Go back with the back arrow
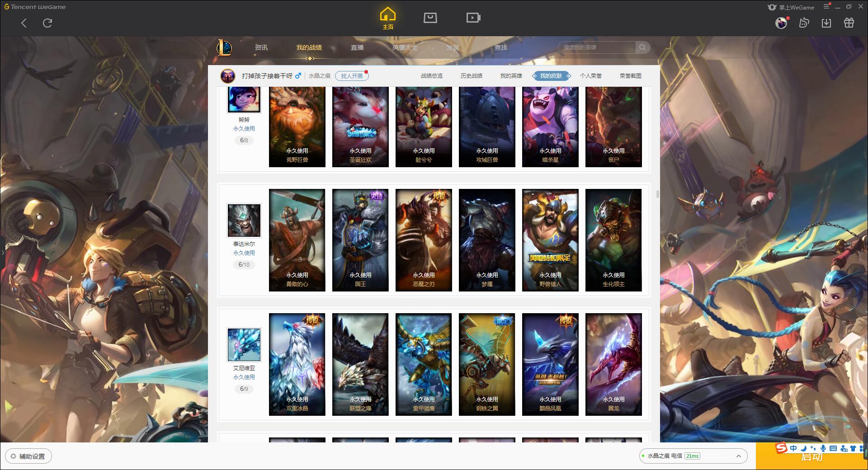Image resolution: width=868 pixels, height=470 pixels. click(24, 23)
